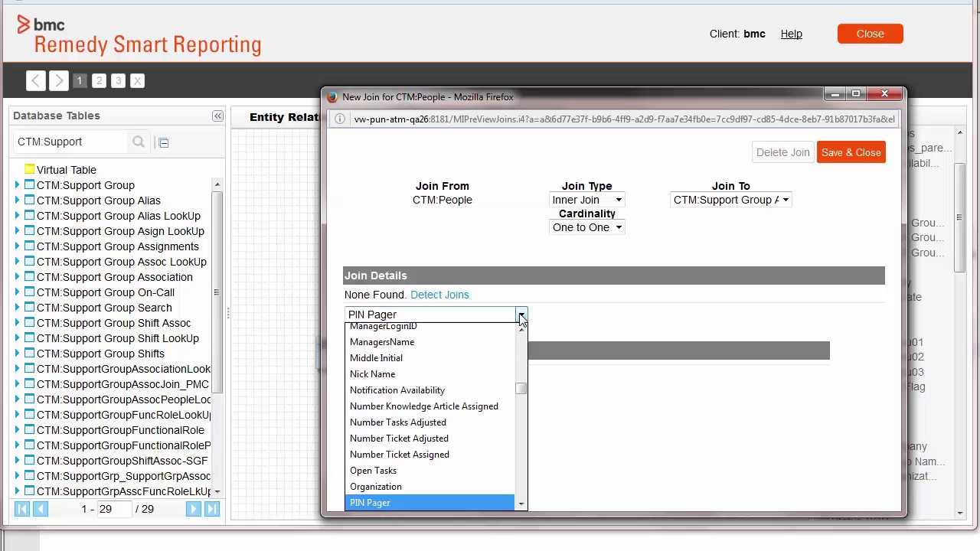Open the Cardinality dropdown
Screen dimensions: 980x551
(587, 227)
